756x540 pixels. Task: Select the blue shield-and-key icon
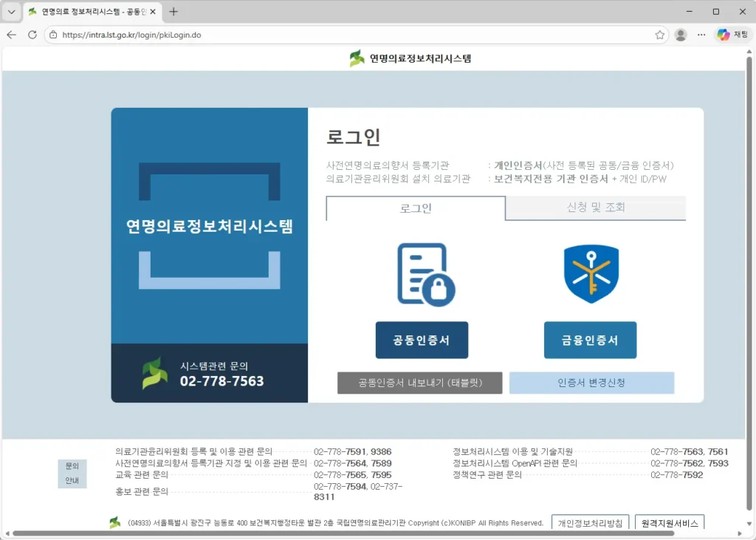591,273
